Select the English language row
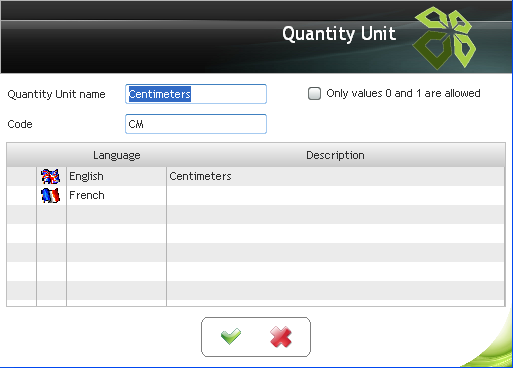 pos(256,176)
